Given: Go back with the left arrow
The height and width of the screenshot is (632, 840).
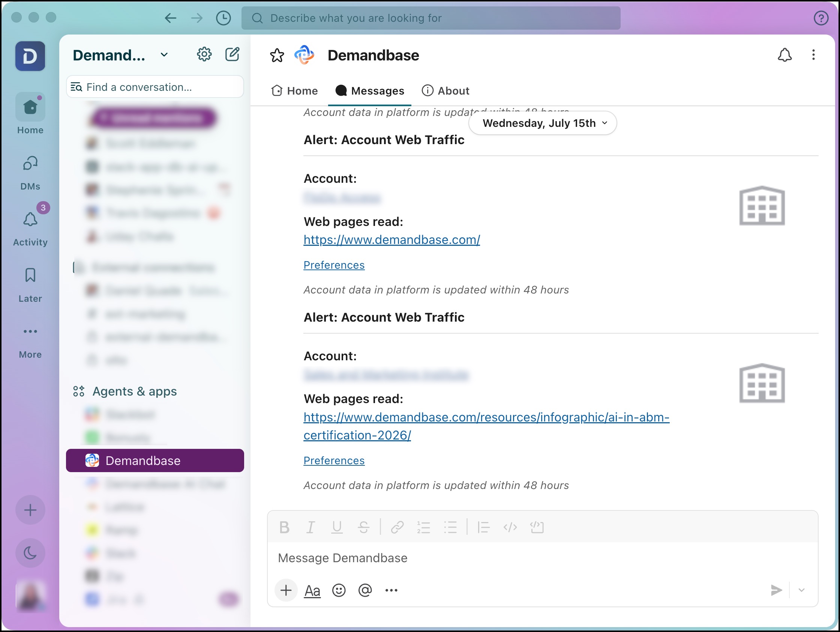Looking at the screenshot, I should (171, 18).
